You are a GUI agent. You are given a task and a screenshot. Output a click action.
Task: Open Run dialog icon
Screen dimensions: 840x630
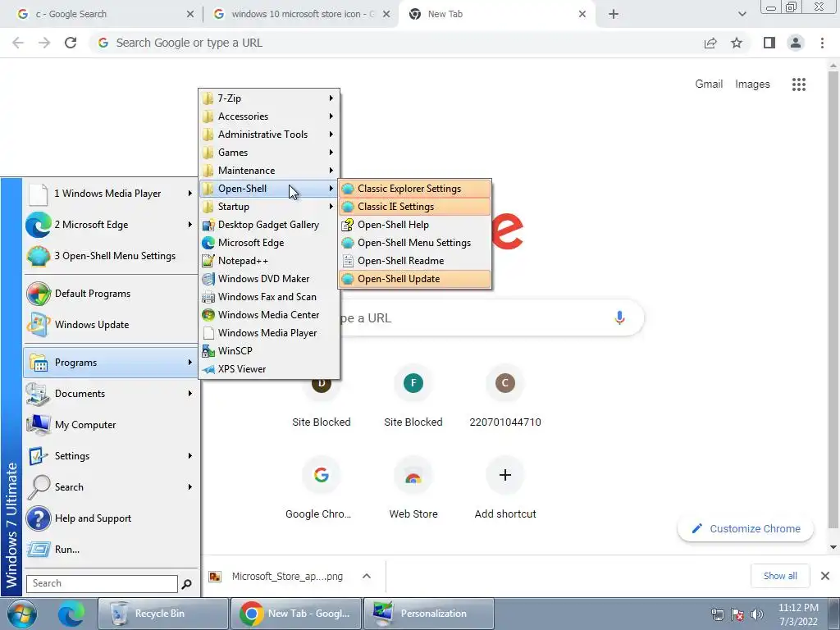[x=39, y=550]
